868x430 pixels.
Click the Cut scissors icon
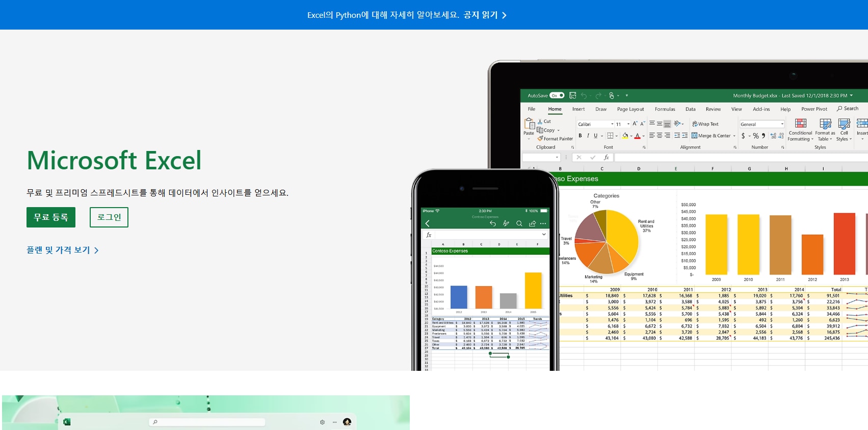tap(540, 121)
